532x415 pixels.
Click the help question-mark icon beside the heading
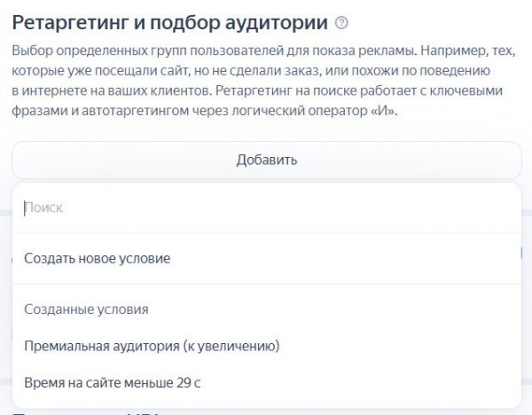click(x=342, y=21)
